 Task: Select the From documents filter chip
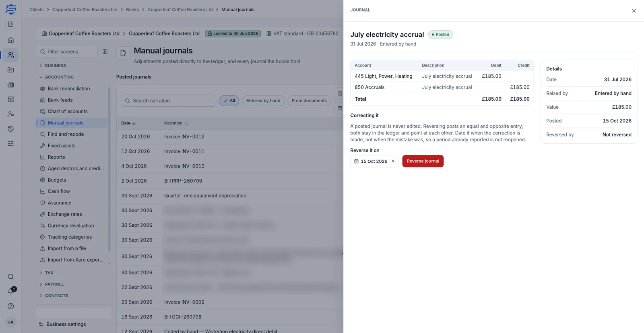[309, 101]
